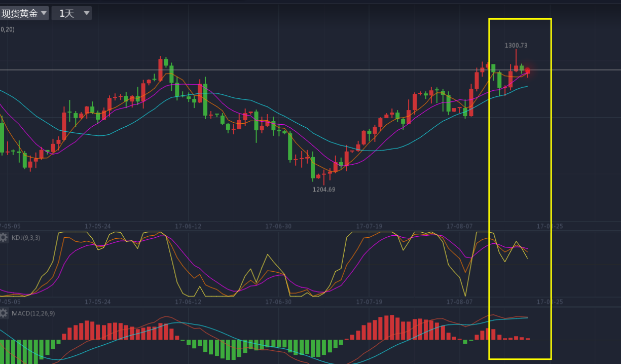
Task: Open the MACD indicator settings gear
Action: (x=4, y=313)
